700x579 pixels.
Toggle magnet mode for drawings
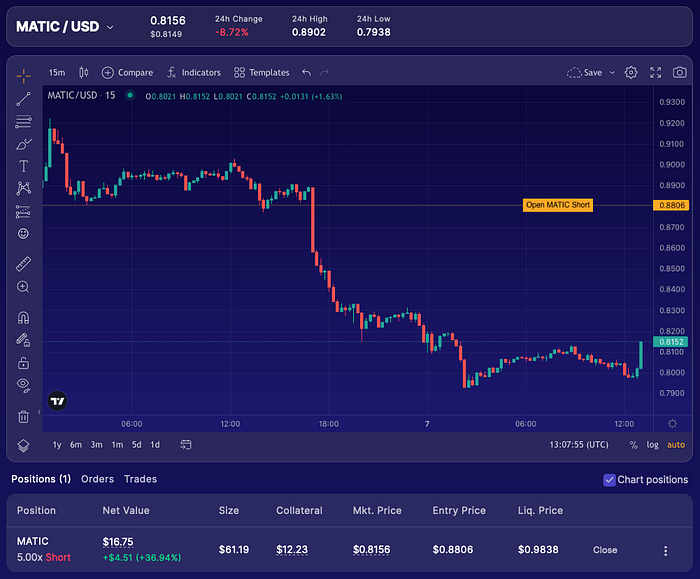23,318
